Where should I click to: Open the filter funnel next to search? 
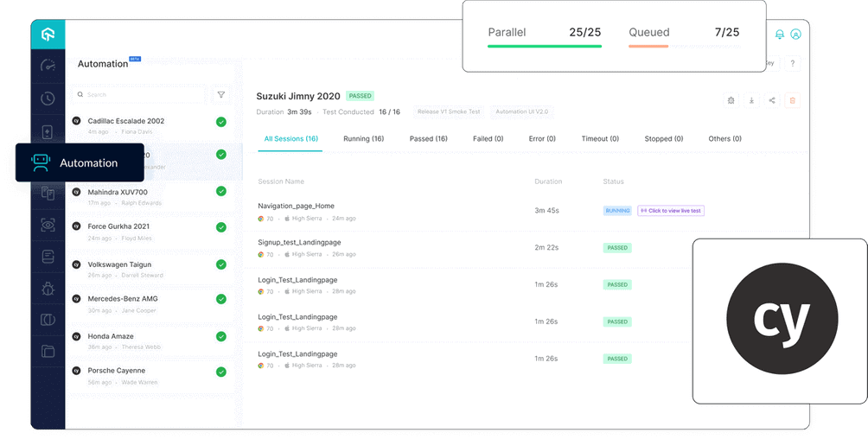(x=220, y=95)
